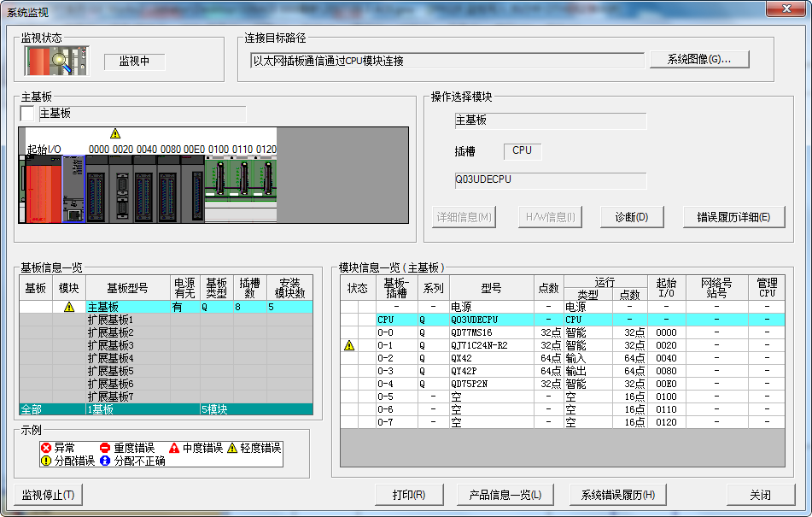Open 系统错误履历(H) system error history
Screen dimensions: 812x517
617,495
